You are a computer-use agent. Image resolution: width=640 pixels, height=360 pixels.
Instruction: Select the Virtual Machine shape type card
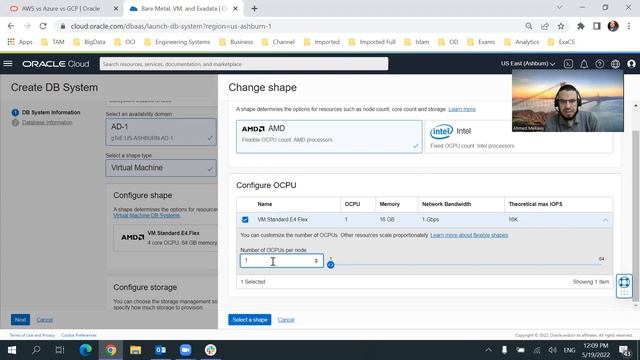(x=161, y=168)
